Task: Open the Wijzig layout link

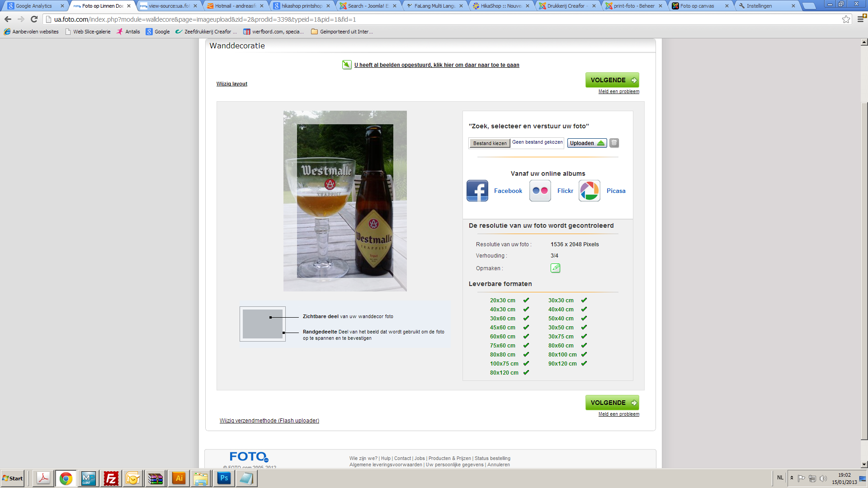Action: coord(231,84)
